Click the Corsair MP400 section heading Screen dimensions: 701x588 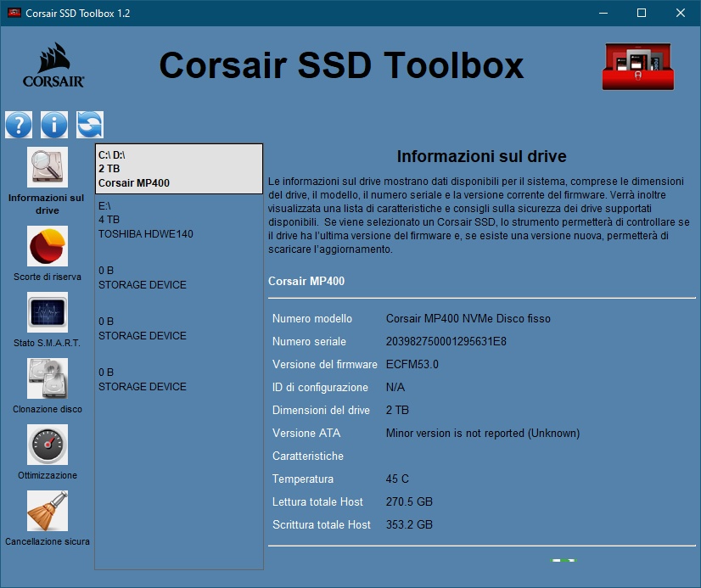point(306,281)
